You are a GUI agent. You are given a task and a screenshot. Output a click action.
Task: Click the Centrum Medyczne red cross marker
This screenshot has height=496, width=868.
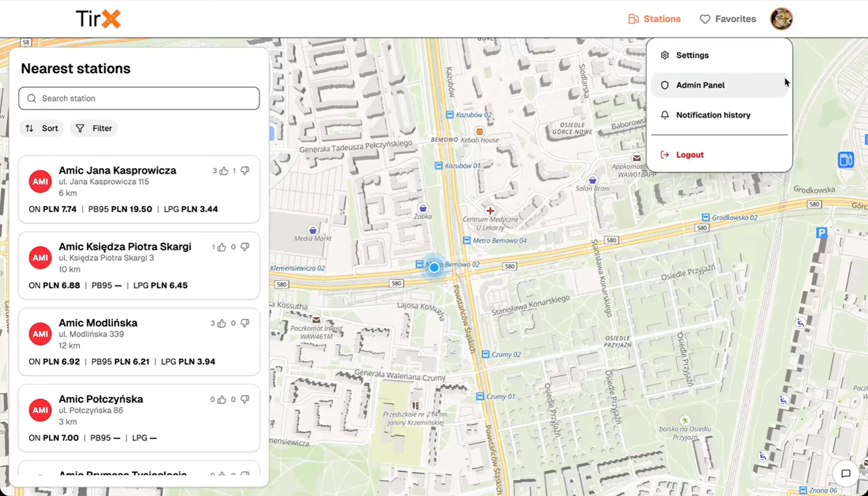(x=490, y=211)
